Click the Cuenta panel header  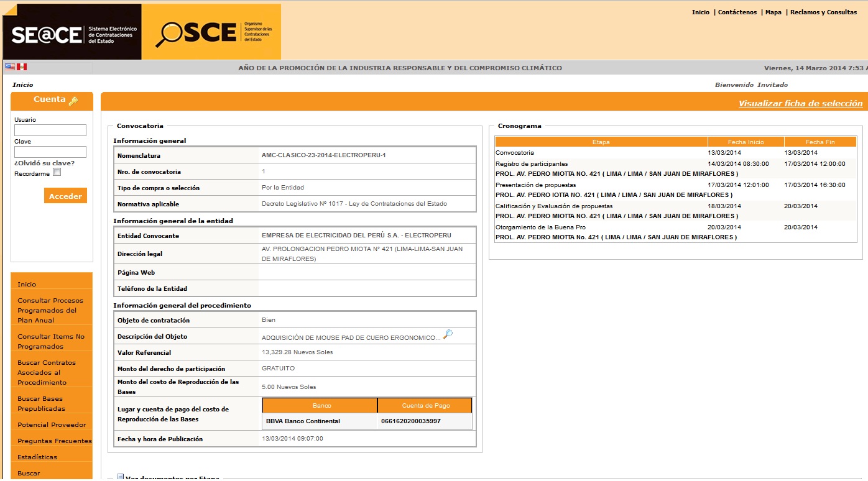click(x=52, y=100)
